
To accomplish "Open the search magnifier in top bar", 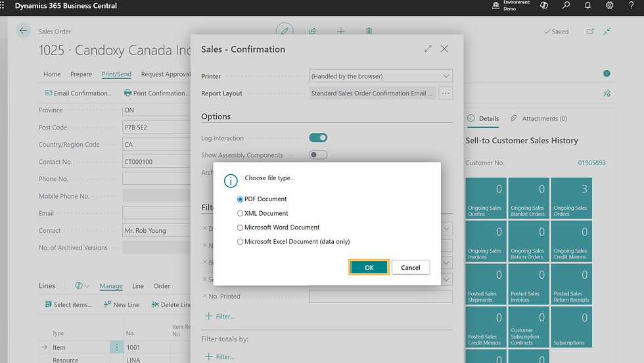I will pyautogui.click(x=566, y=5).
